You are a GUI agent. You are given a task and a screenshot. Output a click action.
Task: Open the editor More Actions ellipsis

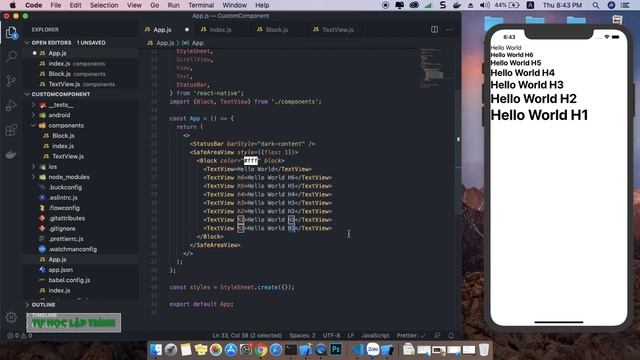(449, 29)
